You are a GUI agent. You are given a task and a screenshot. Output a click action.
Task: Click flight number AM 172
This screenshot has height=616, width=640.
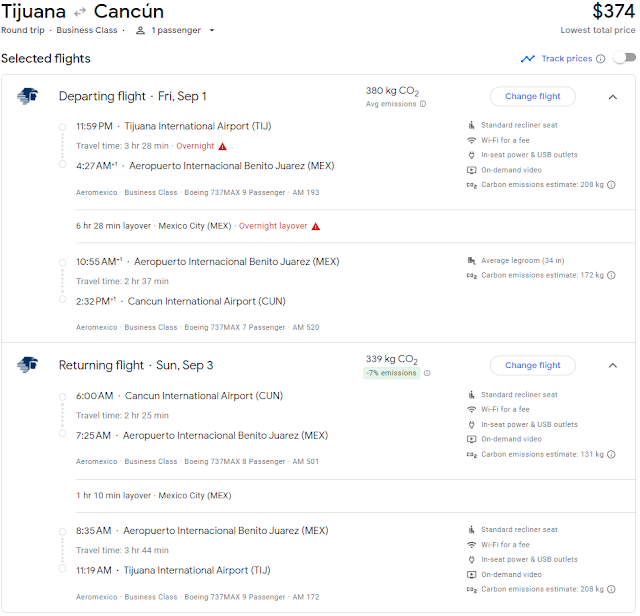click(307, 599)
